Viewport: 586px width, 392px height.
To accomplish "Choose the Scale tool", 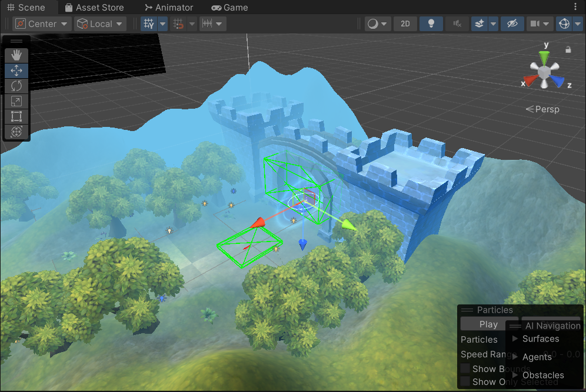I will pyautogui.click(x=16, y=101).
